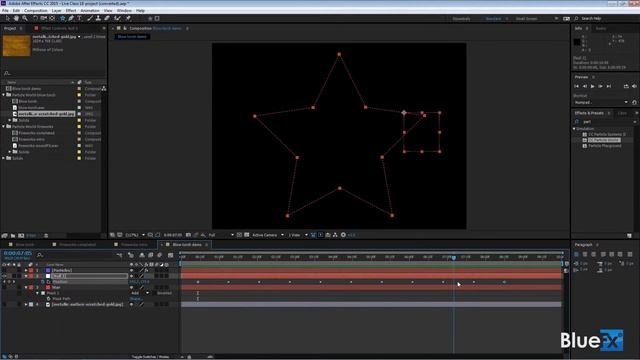This screenshot has width=640, height=360.
Task: Open the composition mini-flowchart icon in timeline
Action: 119,255
